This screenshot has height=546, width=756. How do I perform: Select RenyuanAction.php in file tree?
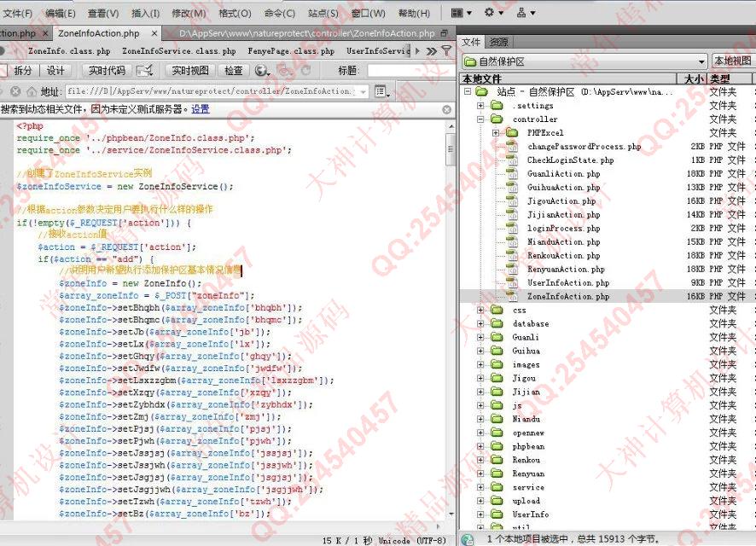pos(566,269)
